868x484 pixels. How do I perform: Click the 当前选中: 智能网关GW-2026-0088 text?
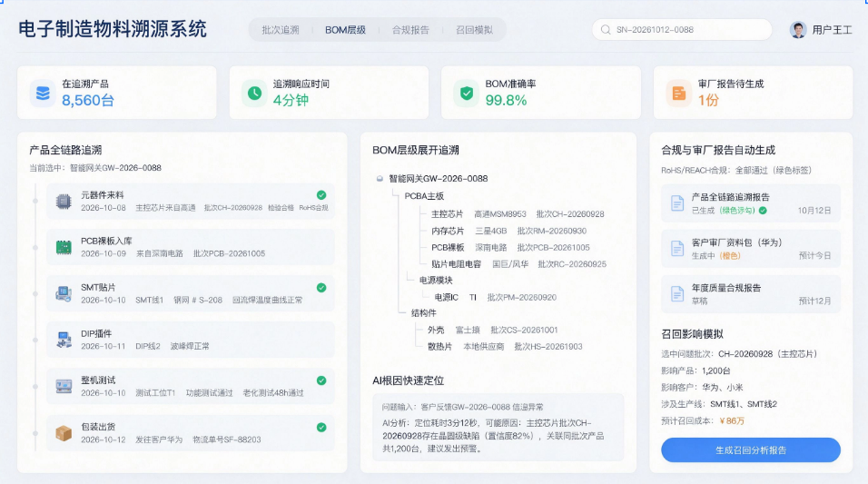pos(95,168)
